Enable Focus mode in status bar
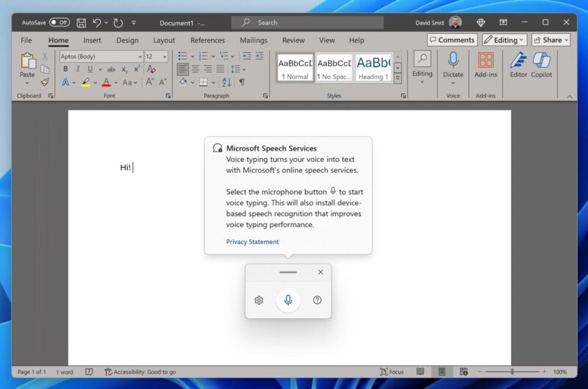The height and width of the screenshot is (389, 588). click(392, 372)
